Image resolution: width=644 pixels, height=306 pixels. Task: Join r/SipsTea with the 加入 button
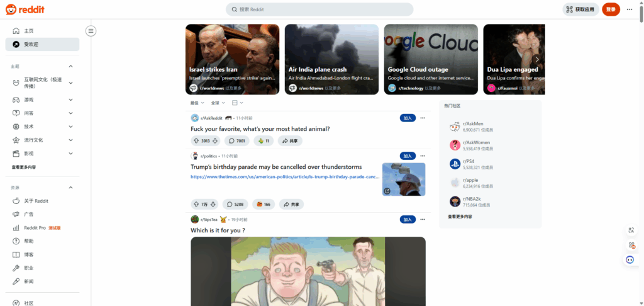pos(408,219)
